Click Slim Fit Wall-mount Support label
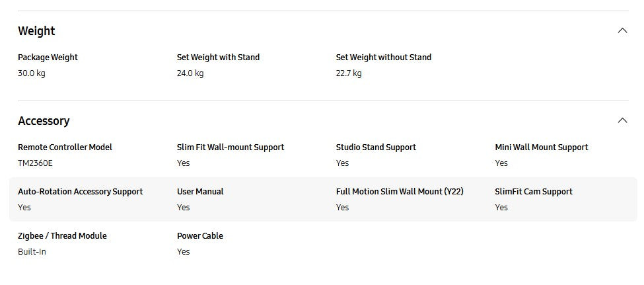This screenshot has height=285, width=644. [x=231, y=147]
